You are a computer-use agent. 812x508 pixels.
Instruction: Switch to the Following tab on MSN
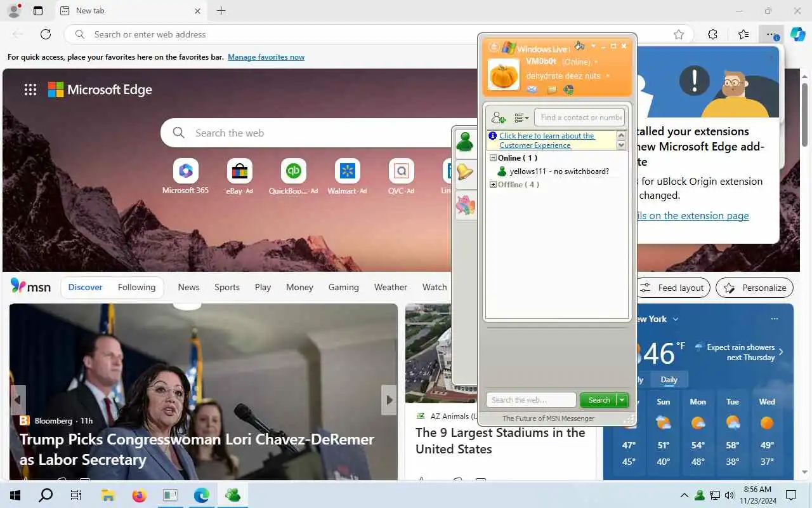point(136,287)
